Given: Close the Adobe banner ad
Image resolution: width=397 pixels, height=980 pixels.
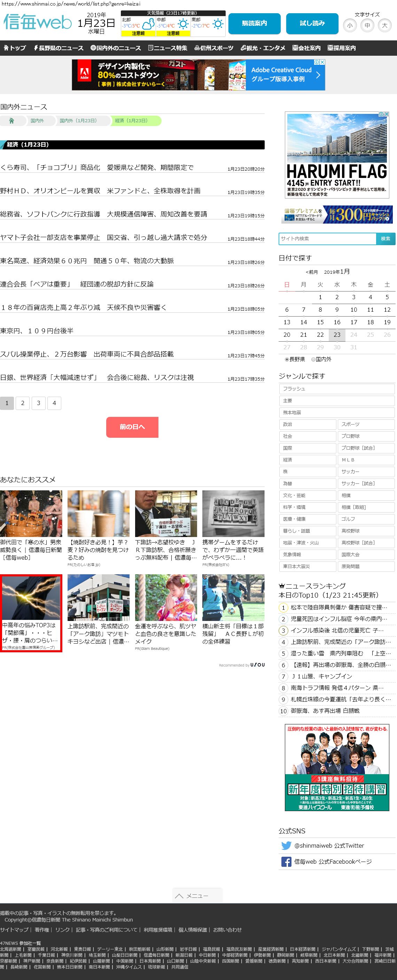Looking at the screenshot, I should point(322,62).
